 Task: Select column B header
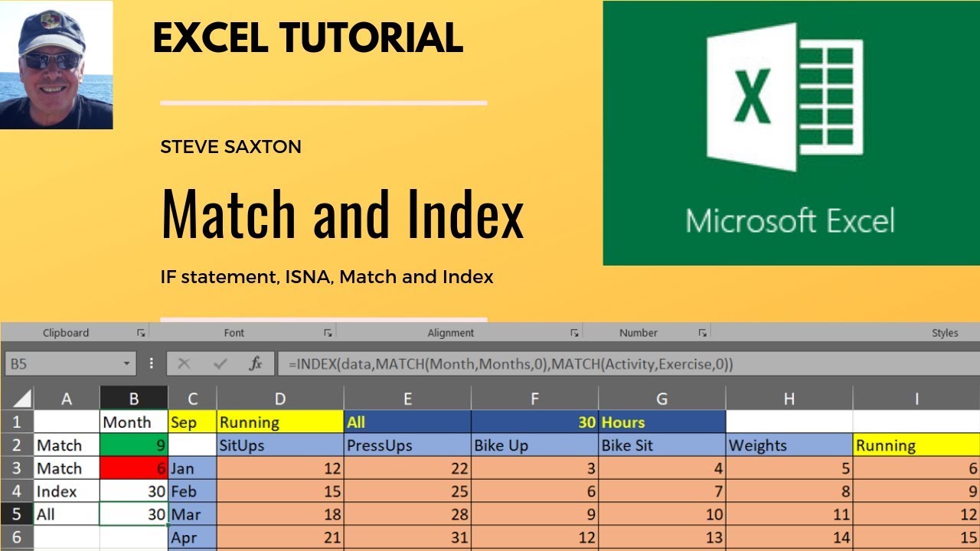(x=134, y=398)
